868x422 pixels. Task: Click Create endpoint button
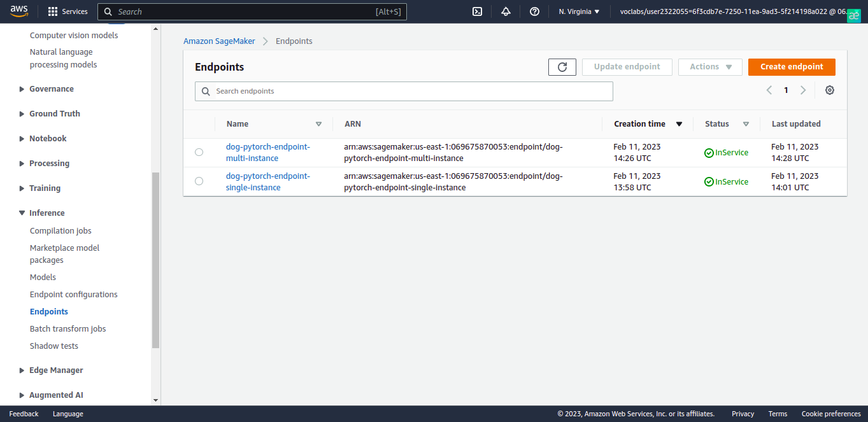click(792, 67)
